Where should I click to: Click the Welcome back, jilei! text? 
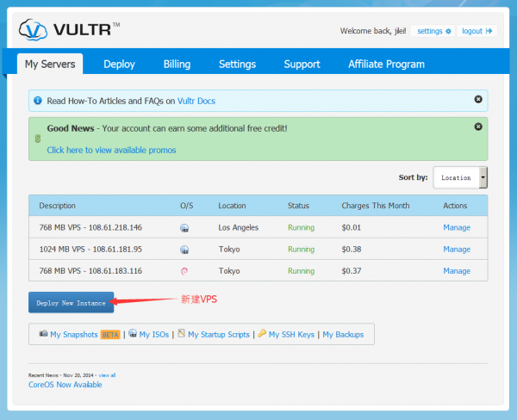tap(373, 31)
